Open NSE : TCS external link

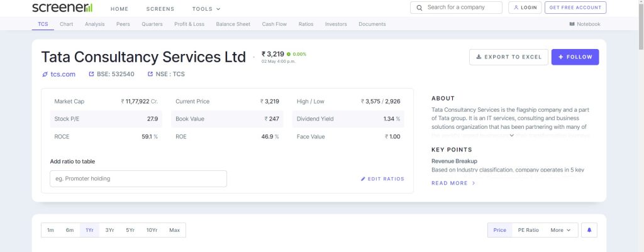tap(166, 74)
